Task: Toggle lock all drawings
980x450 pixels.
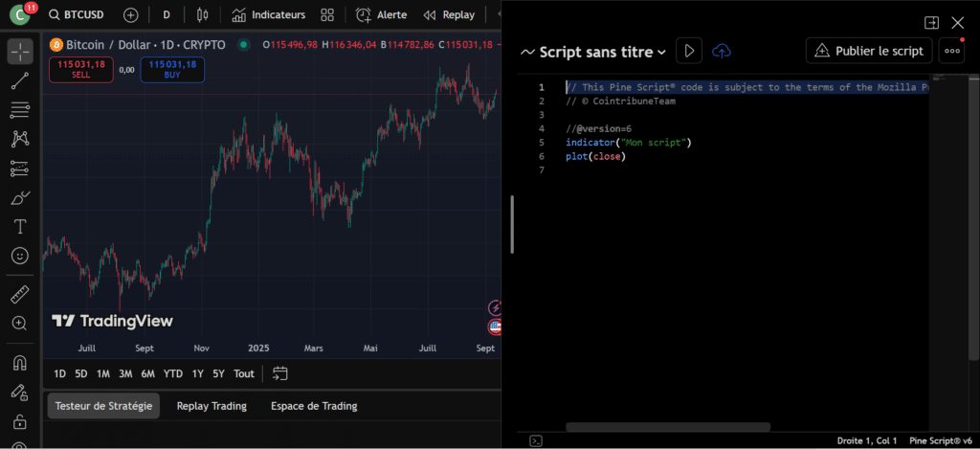Action: (x=20, y=420)
